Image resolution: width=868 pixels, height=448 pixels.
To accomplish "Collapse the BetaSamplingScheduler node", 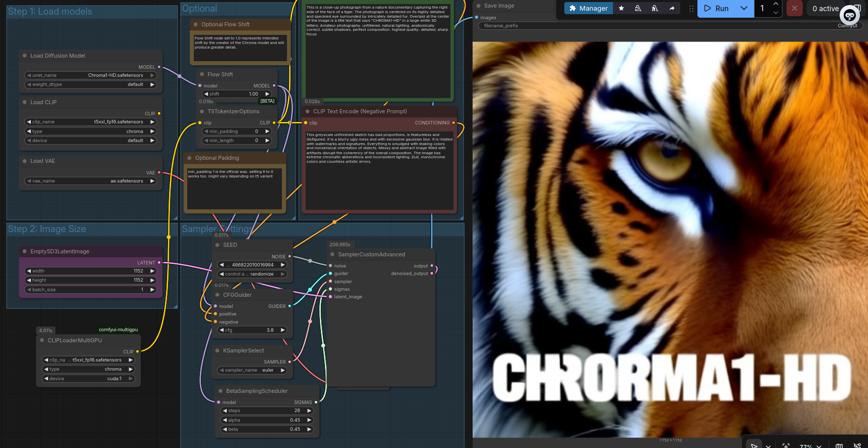I will pos(220,391).
